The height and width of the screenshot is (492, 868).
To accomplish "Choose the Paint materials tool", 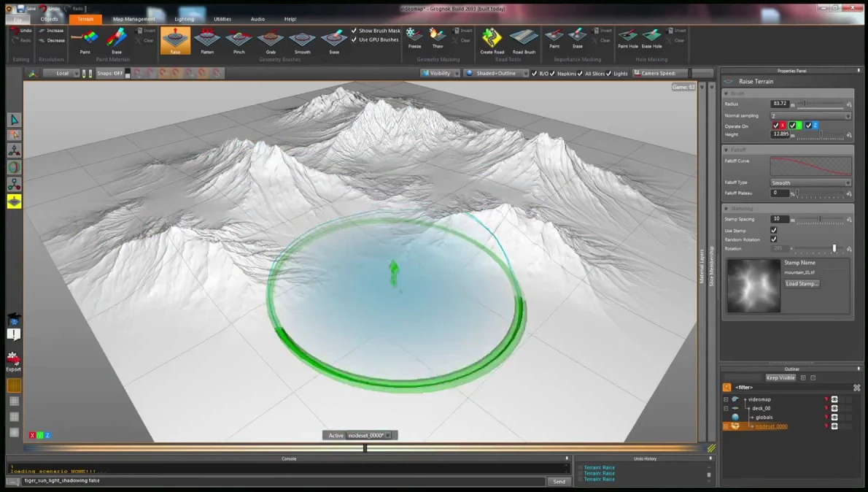I will click(85, 40).
